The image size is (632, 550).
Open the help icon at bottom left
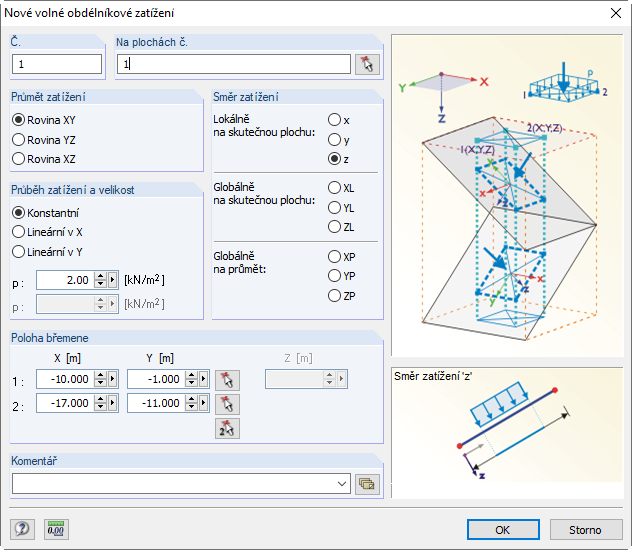pos(22,529)
